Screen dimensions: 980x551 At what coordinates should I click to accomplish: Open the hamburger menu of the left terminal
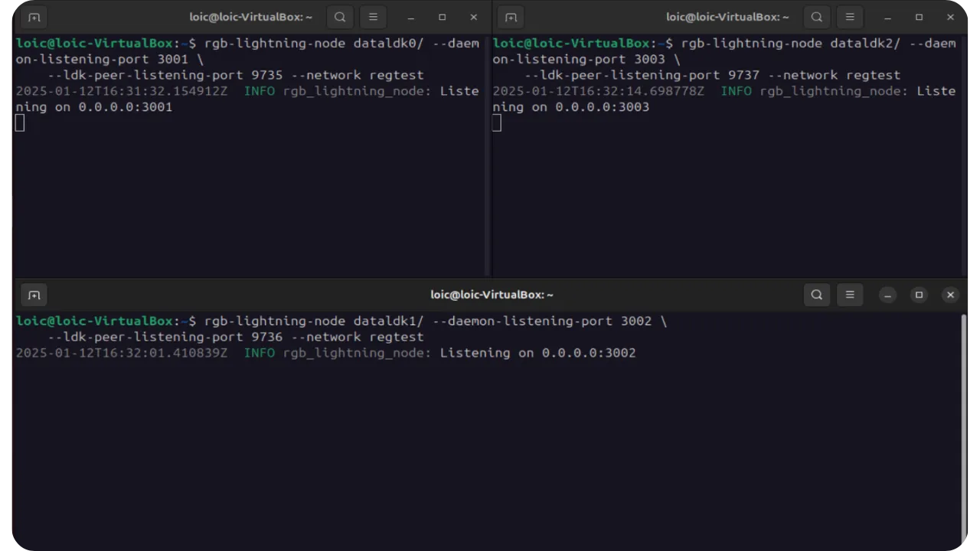tap(373, 17)
